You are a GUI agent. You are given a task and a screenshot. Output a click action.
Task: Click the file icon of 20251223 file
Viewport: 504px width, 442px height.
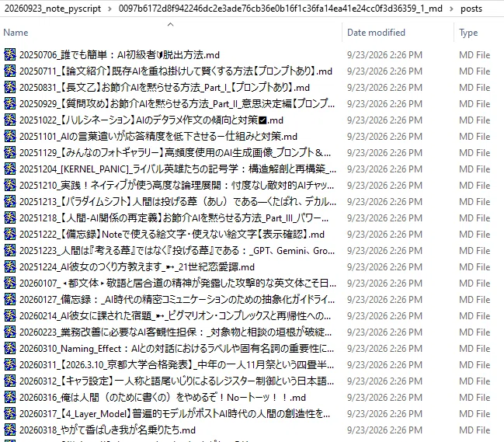pyautogui.click(x=9, y=250)
